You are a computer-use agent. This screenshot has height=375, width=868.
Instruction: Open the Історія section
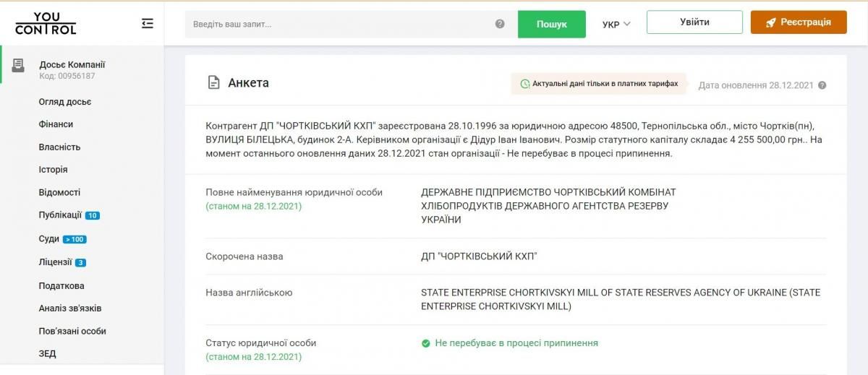[53, 169]
